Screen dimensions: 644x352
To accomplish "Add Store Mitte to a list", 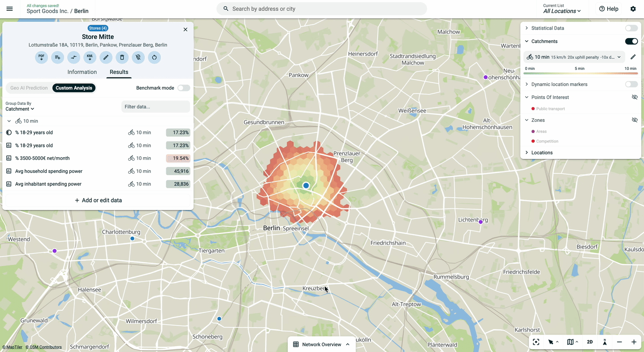I will tap(57, 57).
